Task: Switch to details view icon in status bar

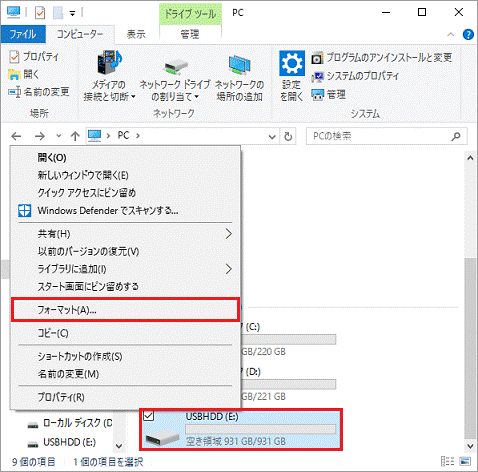Action: 448,462
